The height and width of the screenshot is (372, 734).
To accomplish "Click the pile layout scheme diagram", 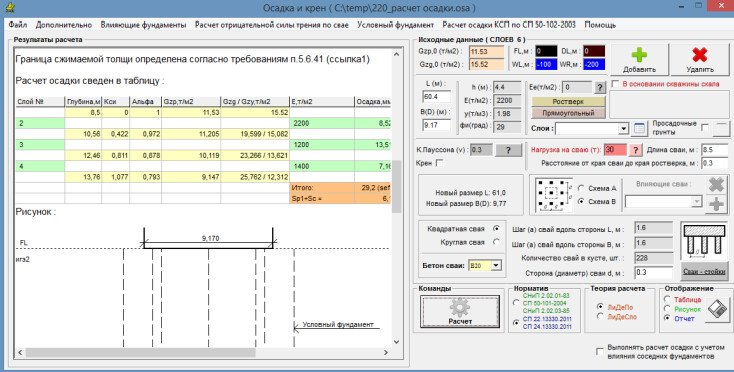I will click(554, 194).
